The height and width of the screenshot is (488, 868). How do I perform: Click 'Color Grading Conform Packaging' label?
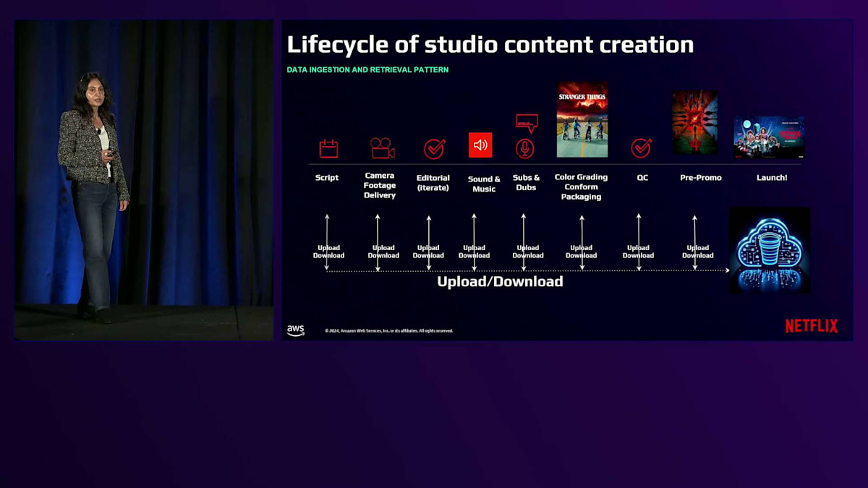(582, 187)
